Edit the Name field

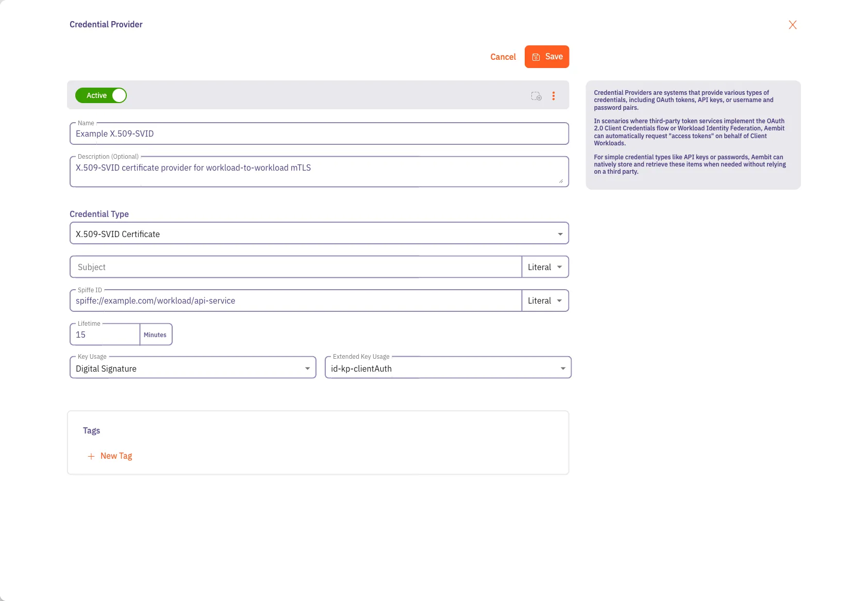(319, 133)
